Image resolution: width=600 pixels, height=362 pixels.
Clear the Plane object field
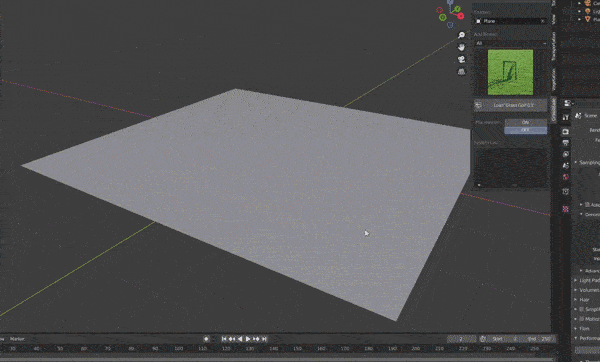pyautogui.click(x=542, y=21)
